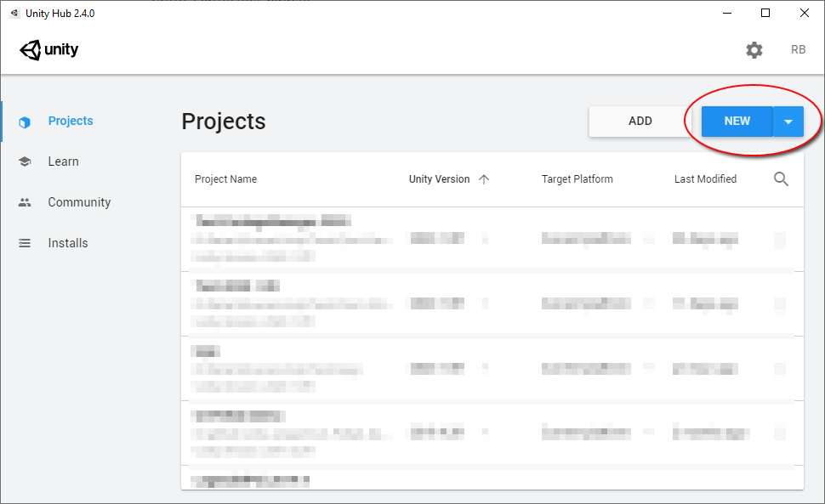Open the RB account menu
825x504 pixels.
click(798, 50)
